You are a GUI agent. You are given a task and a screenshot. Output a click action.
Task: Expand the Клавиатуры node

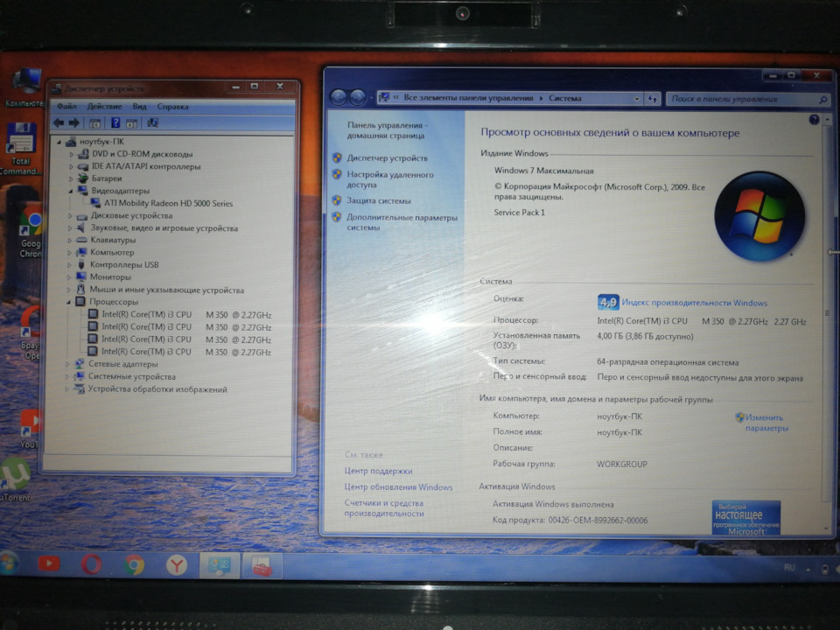[70, 241]
